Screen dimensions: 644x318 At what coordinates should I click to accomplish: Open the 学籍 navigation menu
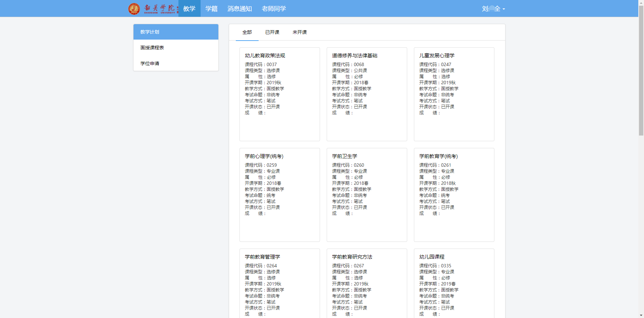tap(211, 9)
